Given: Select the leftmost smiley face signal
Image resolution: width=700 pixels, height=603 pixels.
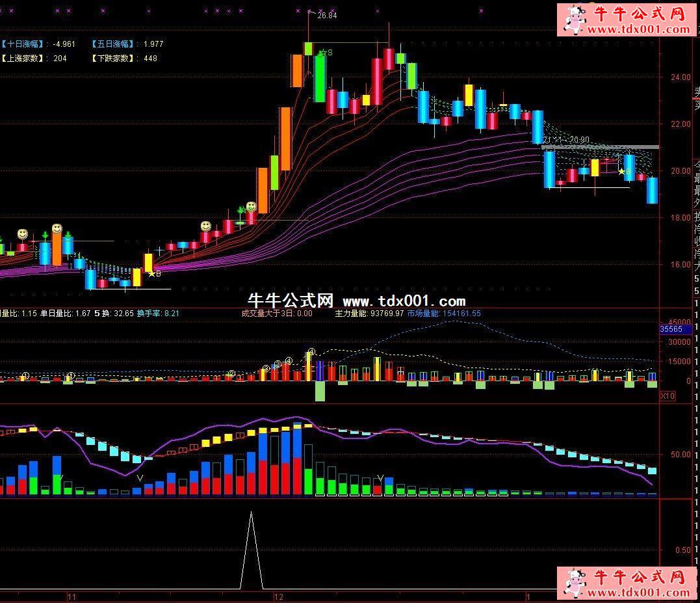Looking at the screenshot, I should click(22, 234).
